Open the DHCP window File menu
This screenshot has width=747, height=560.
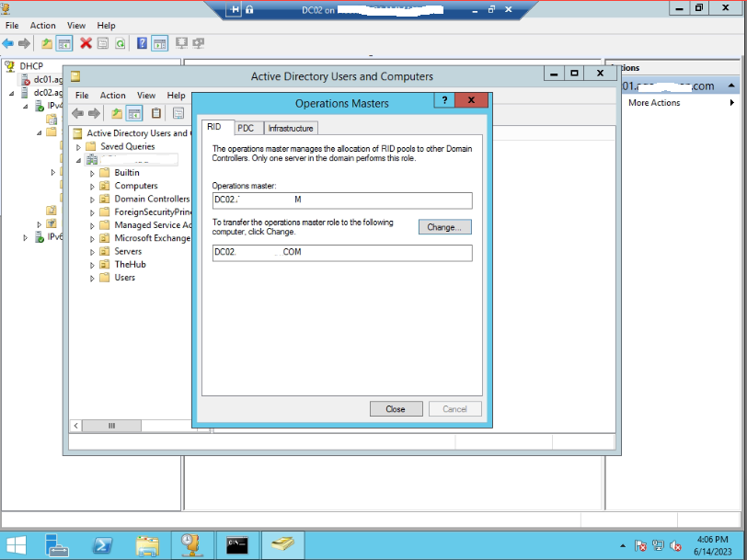click(x=12, y=26)
